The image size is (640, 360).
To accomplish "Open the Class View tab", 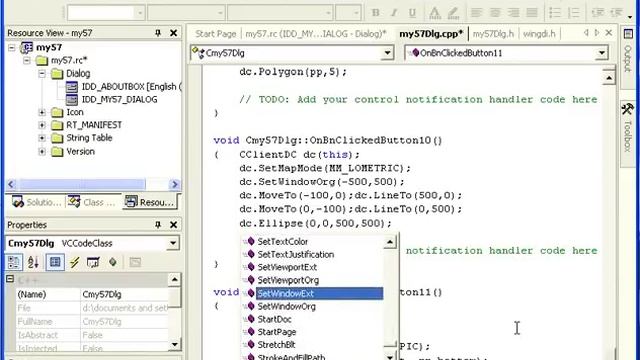I will pyautogui.click(x=91, y=202).
